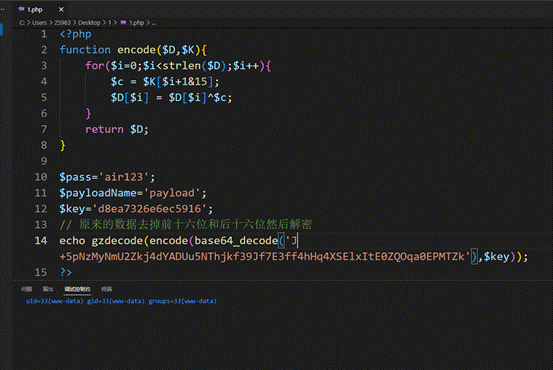Click the $pass='air123' line
The image size is (553, 370).
(x=107, y=177)
